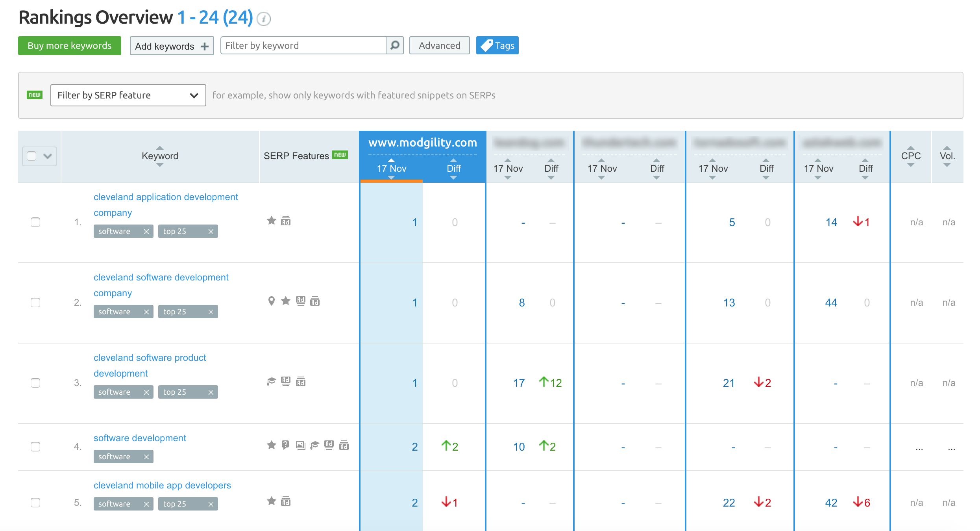Click the Add keywords button
The image size is (980, 531).
(x=172, y=46)
